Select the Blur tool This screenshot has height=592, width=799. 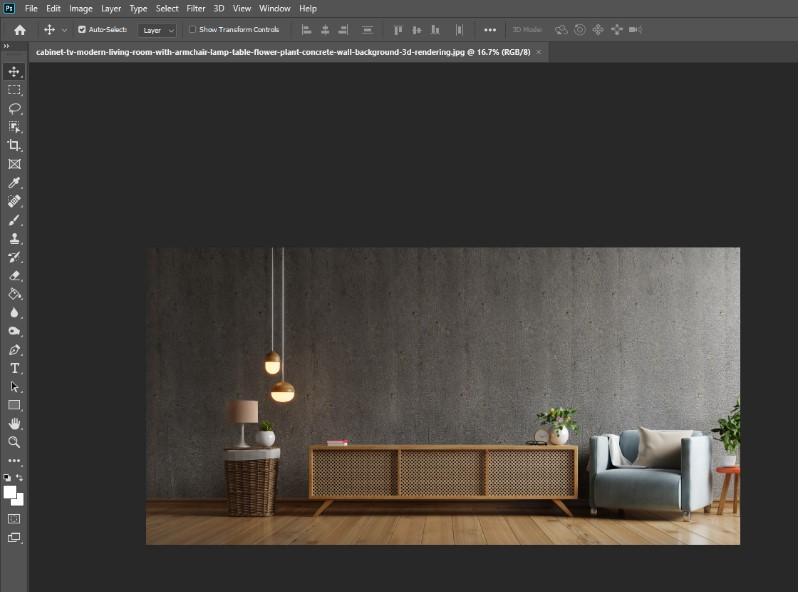pyautogui.click(x=14, y=313)
